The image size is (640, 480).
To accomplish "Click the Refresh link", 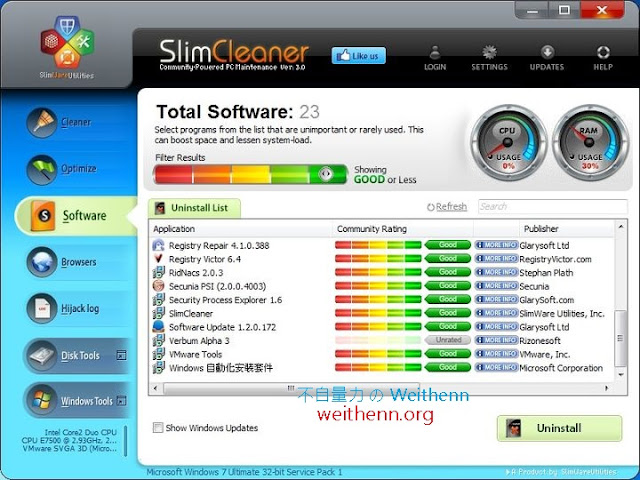I will pyautogui.click(x=447, y=207).
